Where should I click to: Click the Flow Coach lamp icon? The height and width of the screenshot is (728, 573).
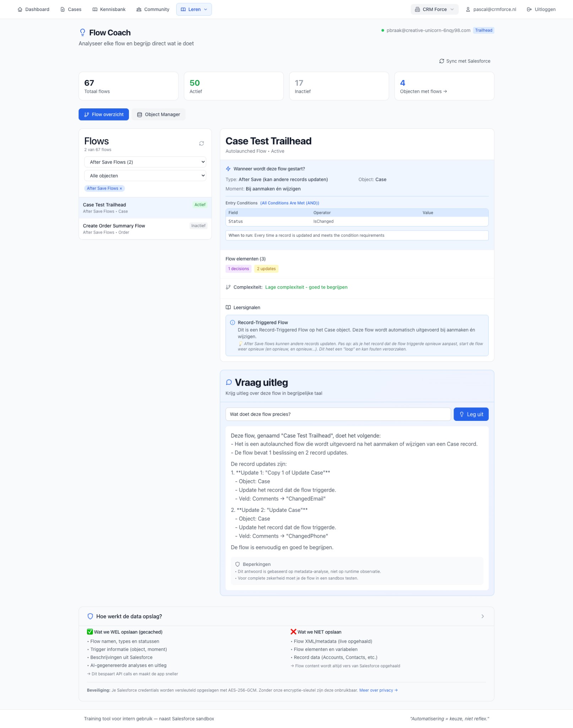click(82, 32)
